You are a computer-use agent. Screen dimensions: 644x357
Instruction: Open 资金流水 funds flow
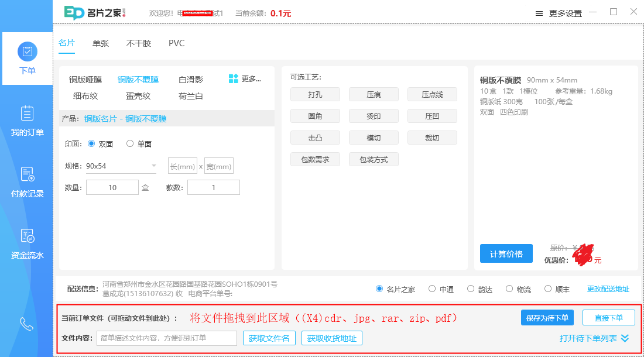tap(28, 243)
